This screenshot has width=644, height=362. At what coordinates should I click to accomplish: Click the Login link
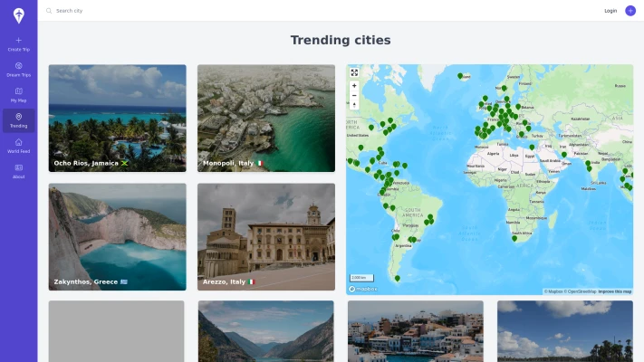point(610,11)
